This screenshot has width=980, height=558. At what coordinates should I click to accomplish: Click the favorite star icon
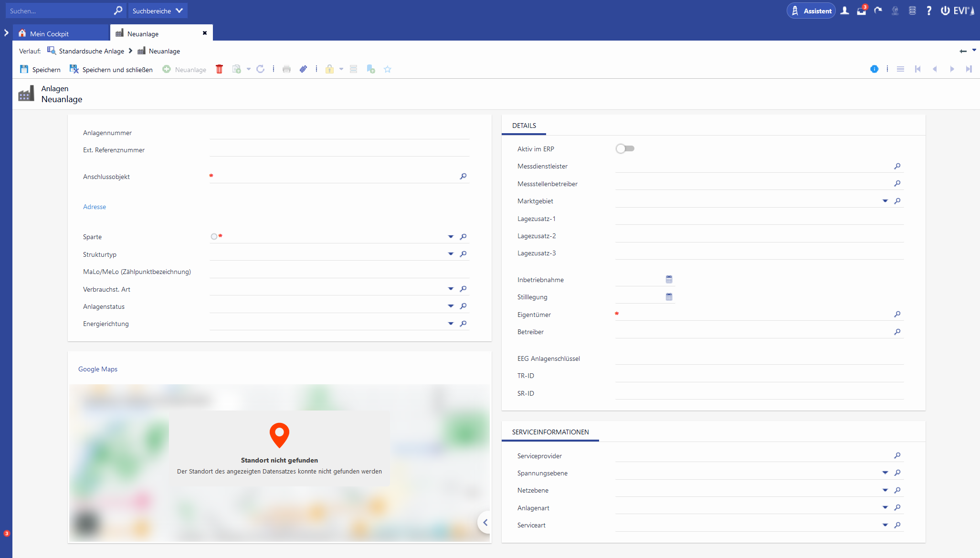[x=388, y=69]
